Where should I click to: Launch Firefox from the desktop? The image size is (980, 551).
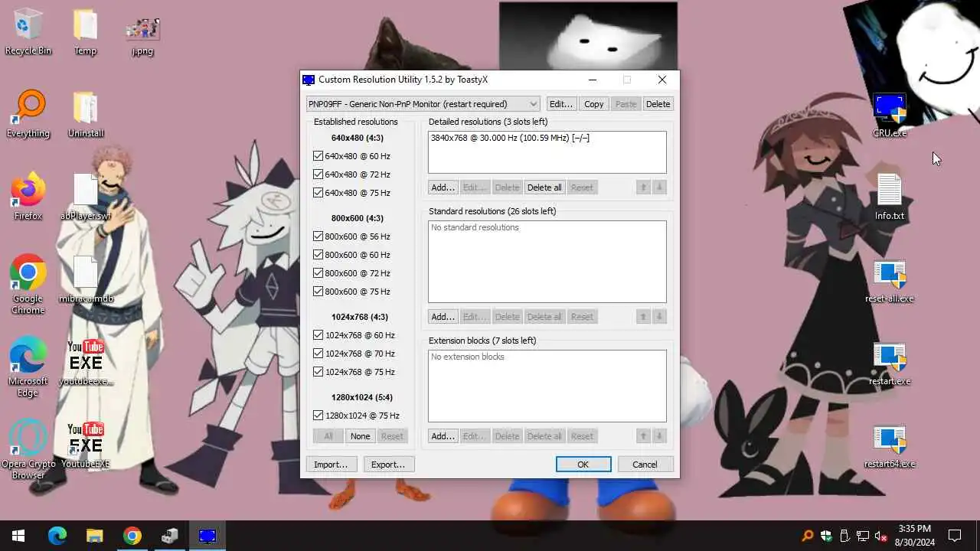pos(28,197)
